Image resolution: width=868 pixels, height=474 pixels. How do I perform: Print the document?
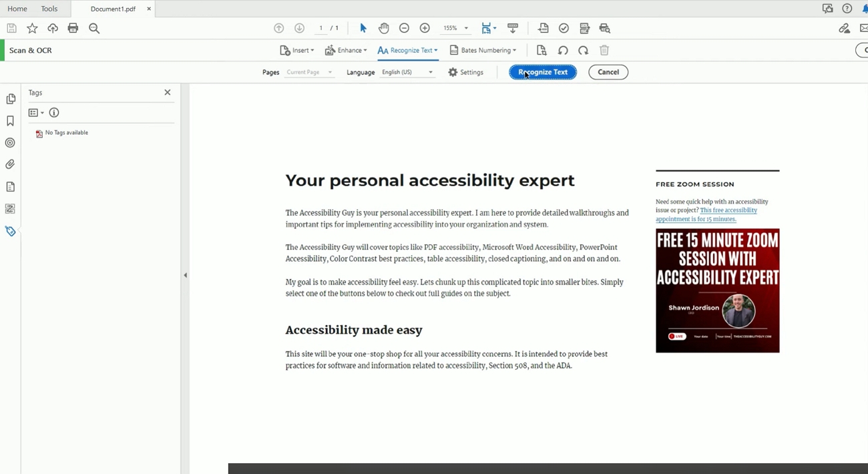[x=73, y=28]
